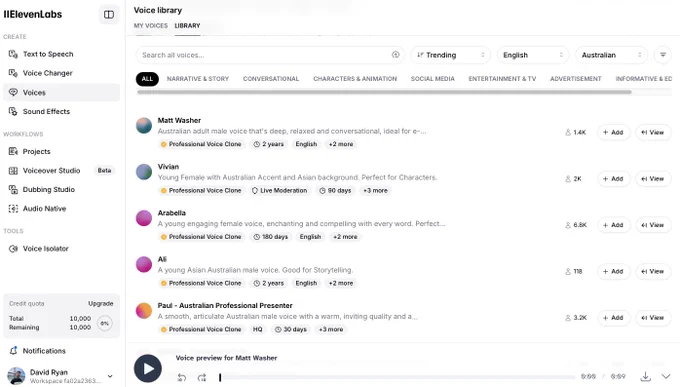Select the Social Media category
Screen dimensions: 680x387
pyautogui.click(x=433, y=79)
